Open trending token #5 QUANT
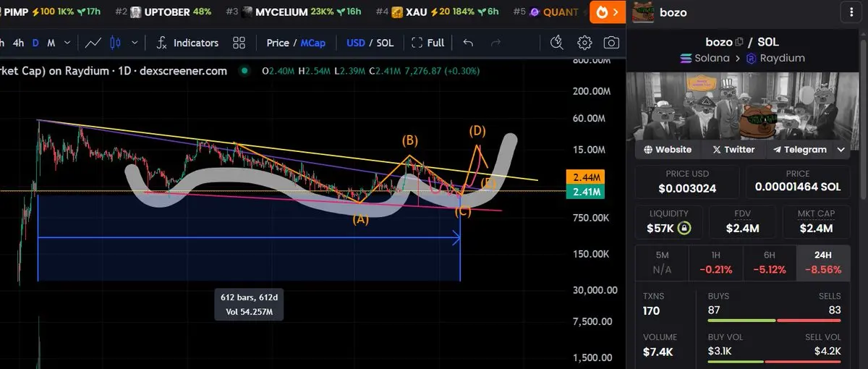 [547, 12]
